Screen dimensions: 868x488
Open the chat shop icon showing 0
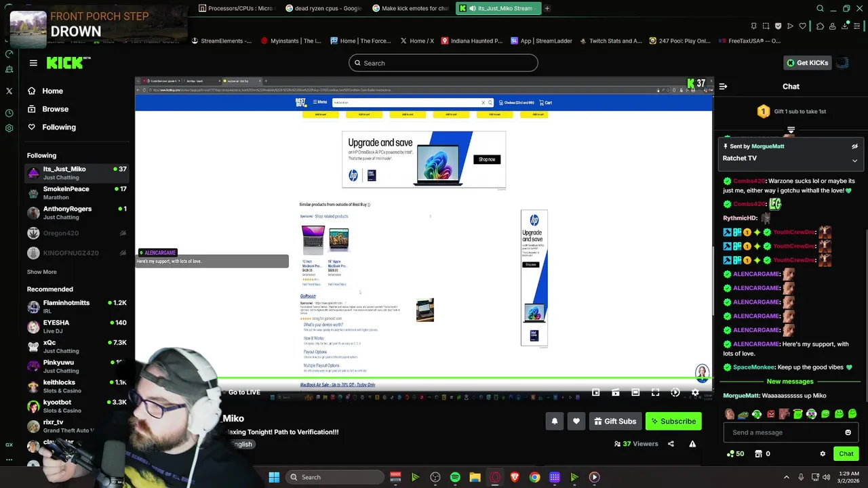tap(762, 453)
